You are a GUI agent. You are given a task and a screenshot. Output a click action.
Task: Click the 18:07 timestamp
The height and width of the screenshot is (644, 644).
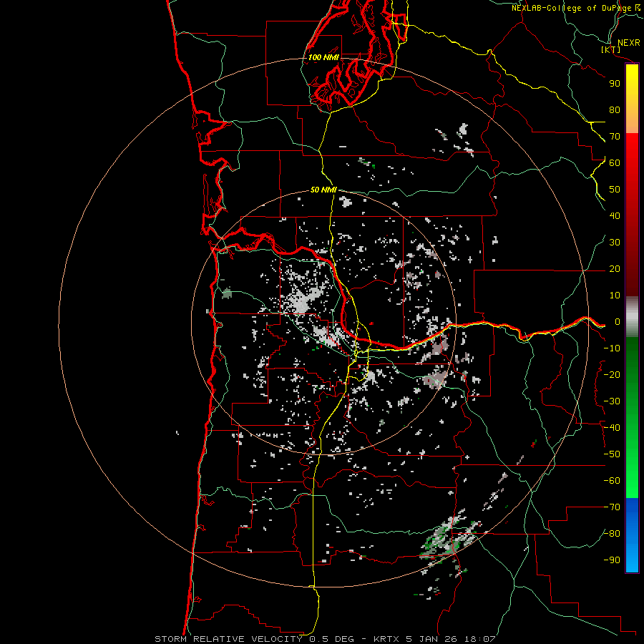(479, 639)
